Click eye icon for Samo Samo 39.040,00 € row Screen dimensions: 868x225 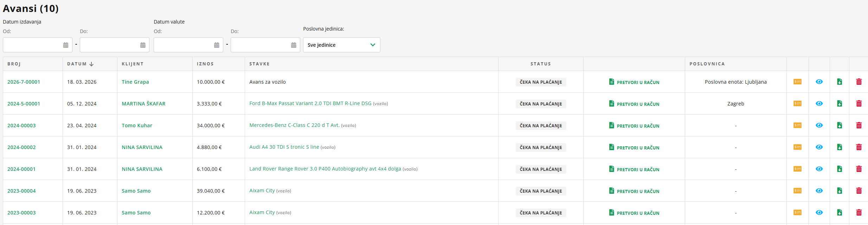pyautogui.click(x=819, y=191)
